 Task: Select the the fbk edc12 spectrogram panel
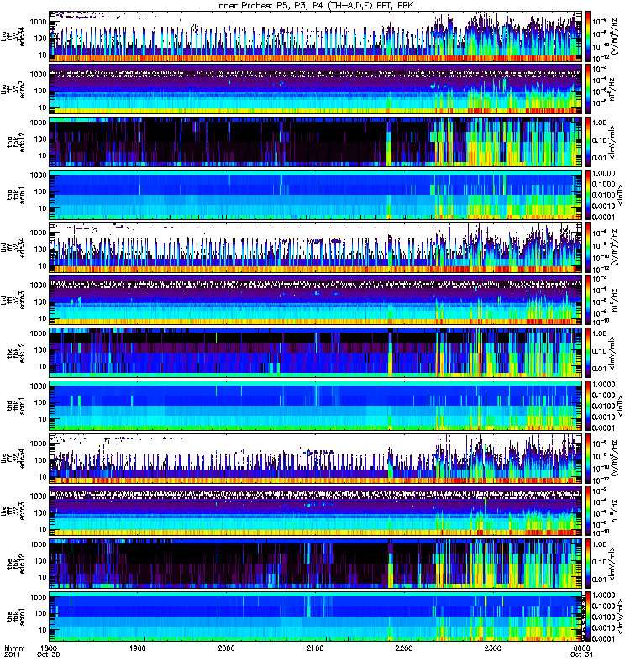(316, 564)
